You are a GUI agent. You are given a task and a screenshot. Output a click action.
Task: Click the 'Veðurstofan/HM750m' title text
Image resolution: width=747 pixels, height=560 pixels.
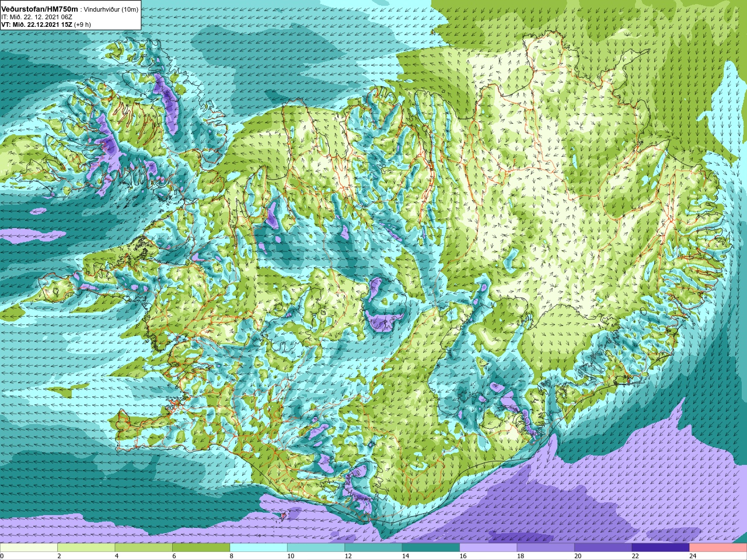tap(40, 9)
